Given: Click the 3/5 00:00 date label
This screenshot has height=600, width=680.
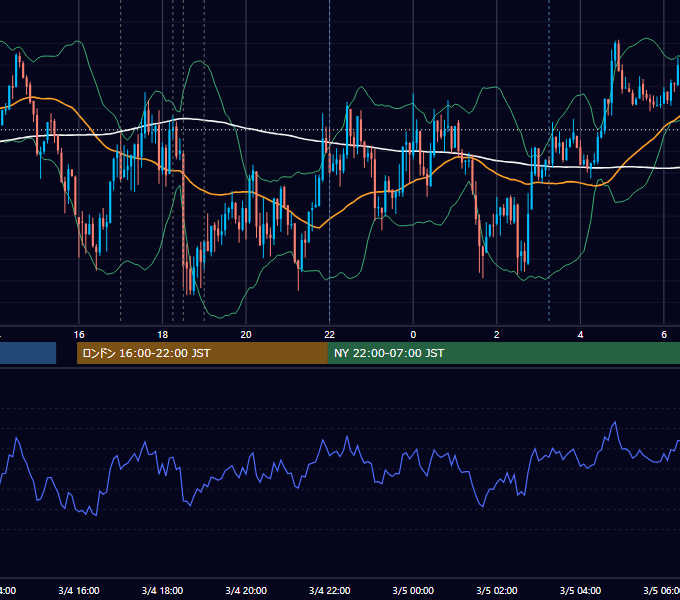Looking at the screenshot, I should [x=413, y=590].
